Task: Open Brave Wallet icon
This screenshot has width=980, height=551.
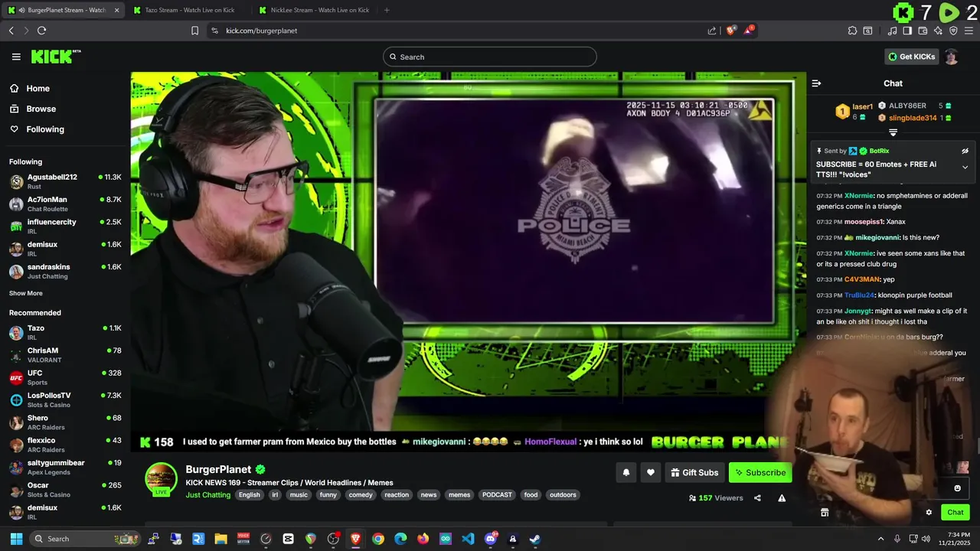Action: point(923,31)
